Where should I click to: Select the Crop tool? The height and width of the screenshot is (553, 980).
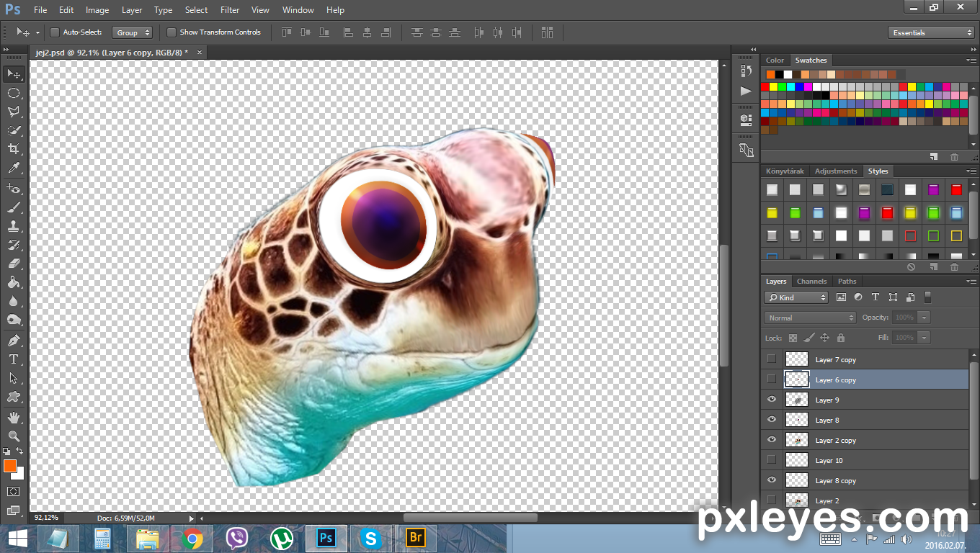coord(14,149)
